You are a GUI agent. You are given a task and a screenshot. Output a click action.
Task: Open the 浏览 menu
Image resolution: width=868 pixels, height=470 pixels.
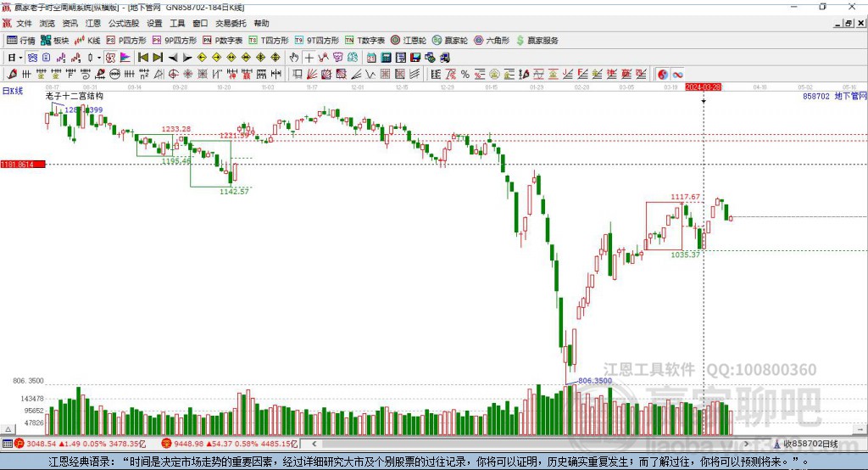click(x=47, y=23)
